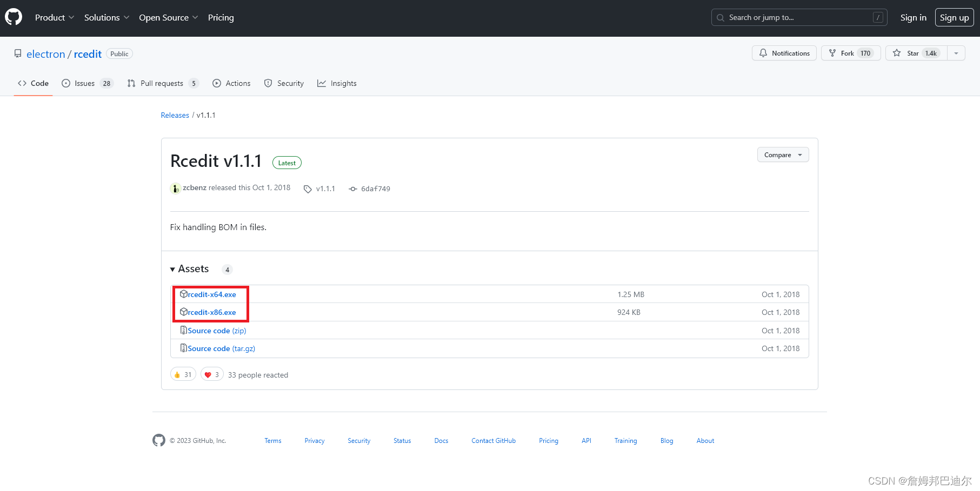980x491 pixels.
Task: Click the Notifications bell button
Action: point(784,53)
